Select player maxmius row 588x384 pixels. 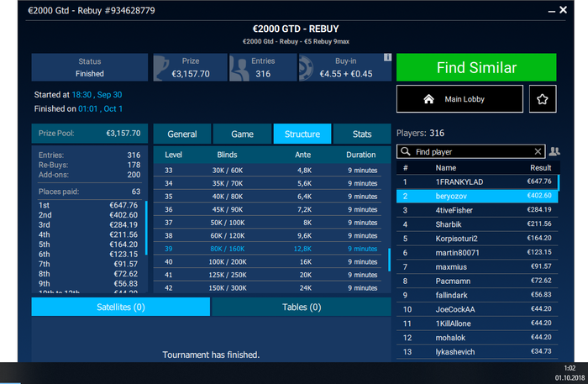(x=477, y=267)
